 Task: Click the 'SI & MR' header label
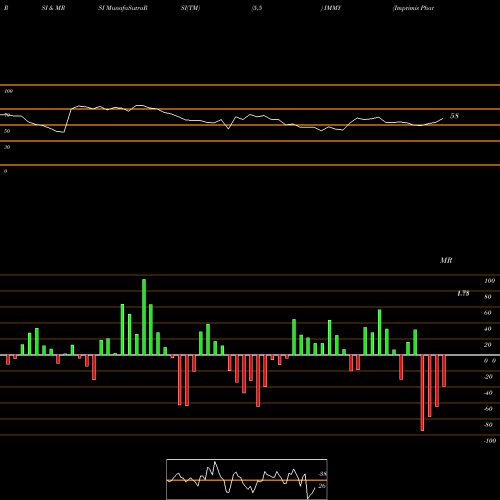[x=53, y=8]
